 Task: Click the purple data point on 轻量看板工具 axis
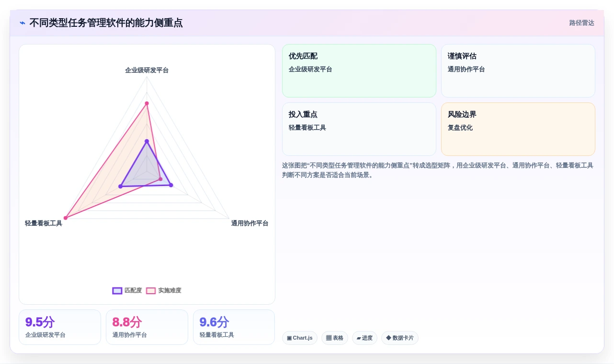point(120,187)
